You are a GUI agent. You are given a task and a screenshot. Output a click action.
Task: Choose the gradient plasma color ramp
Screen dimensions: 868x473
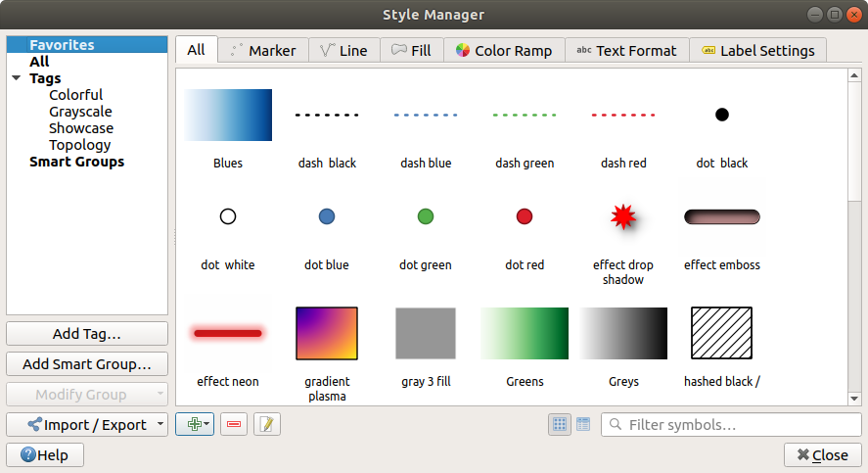[327, 333]
